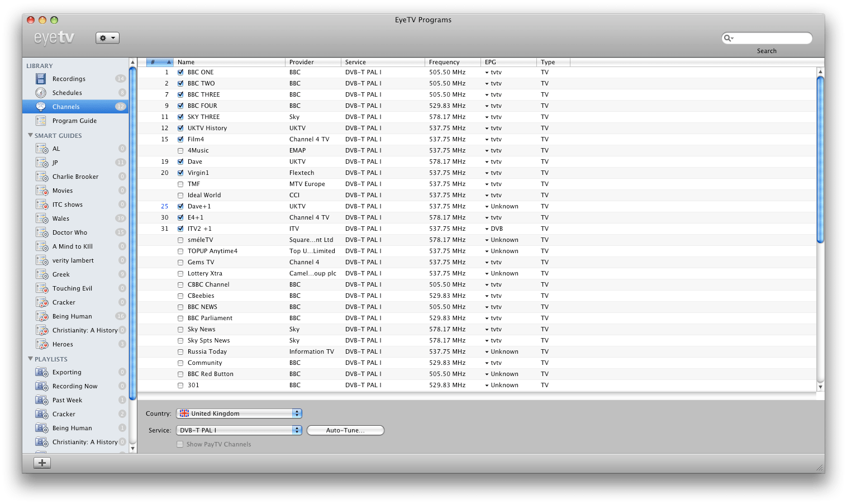Click the AL smart guide icon
The height and width of the screenshot is (504, 847).
[x=42, y=149]
